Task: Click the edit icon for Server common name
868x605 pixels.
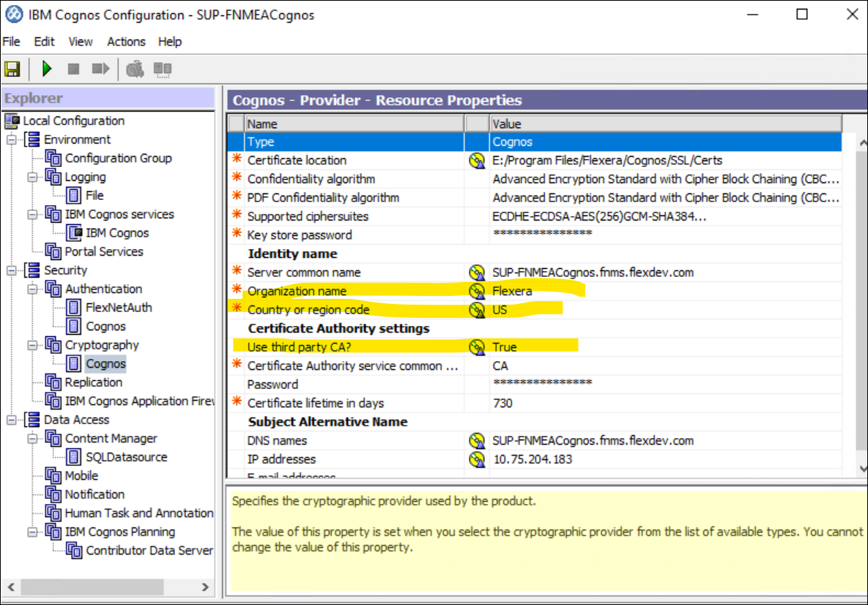Action: click(477, 272)
